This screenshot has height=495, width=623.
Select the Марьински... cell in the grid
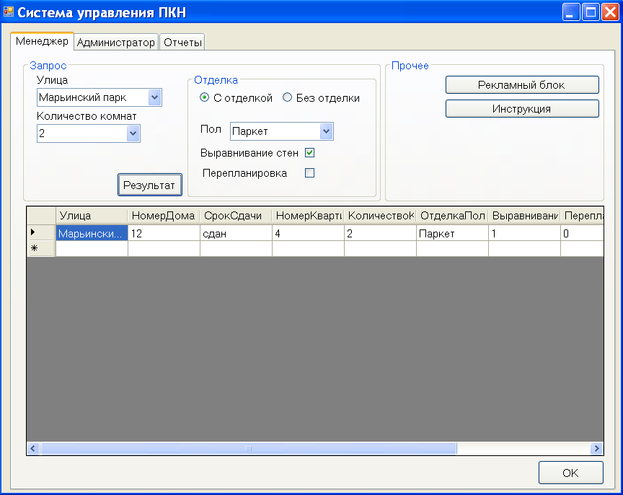[x=92, y=233]
